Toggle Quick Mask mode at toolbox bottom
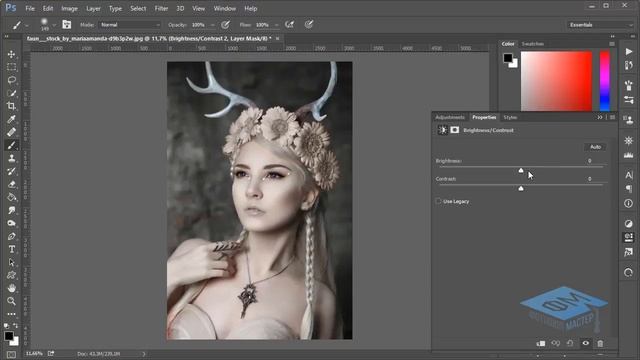The height and width of the screenshot is (360, 640). pos(11,355)
